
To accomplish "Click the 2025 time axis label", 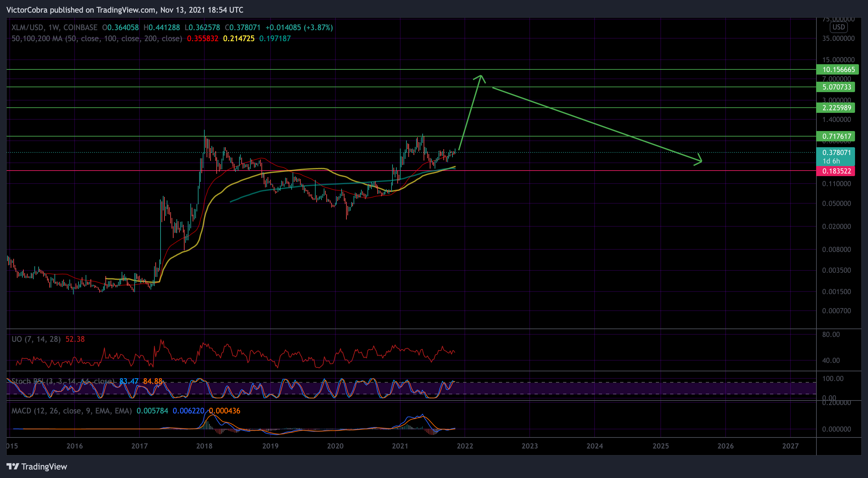I will pyautogui.click(x=661, y=446).
